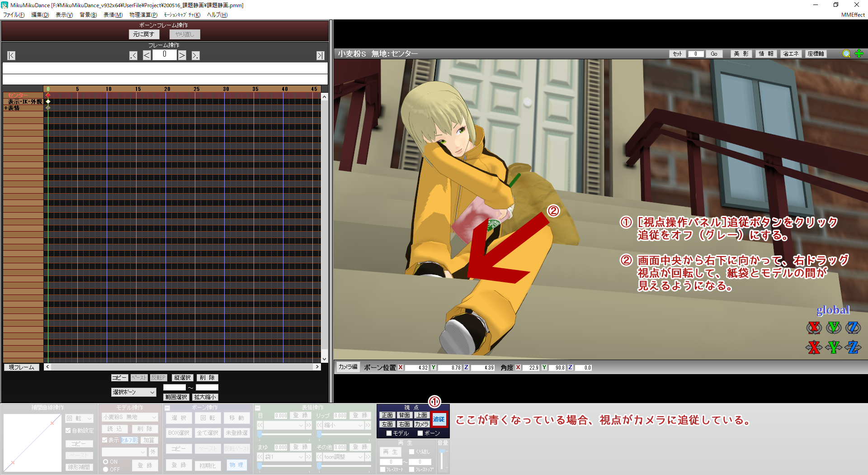The height and width of the screenshot is (475, 868).
Task: Toggle the 追従 camera follow button
Action: click(x=439, y=419)
